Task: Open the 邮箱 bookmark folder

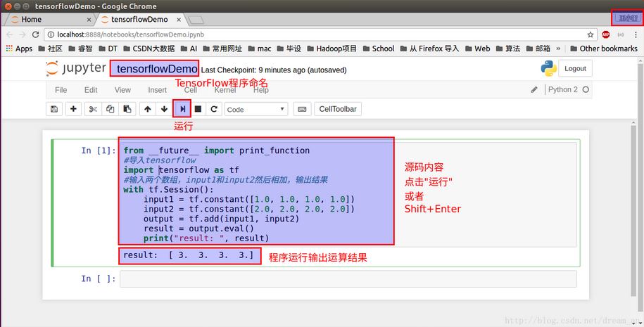Action: (x=538, y=49)
